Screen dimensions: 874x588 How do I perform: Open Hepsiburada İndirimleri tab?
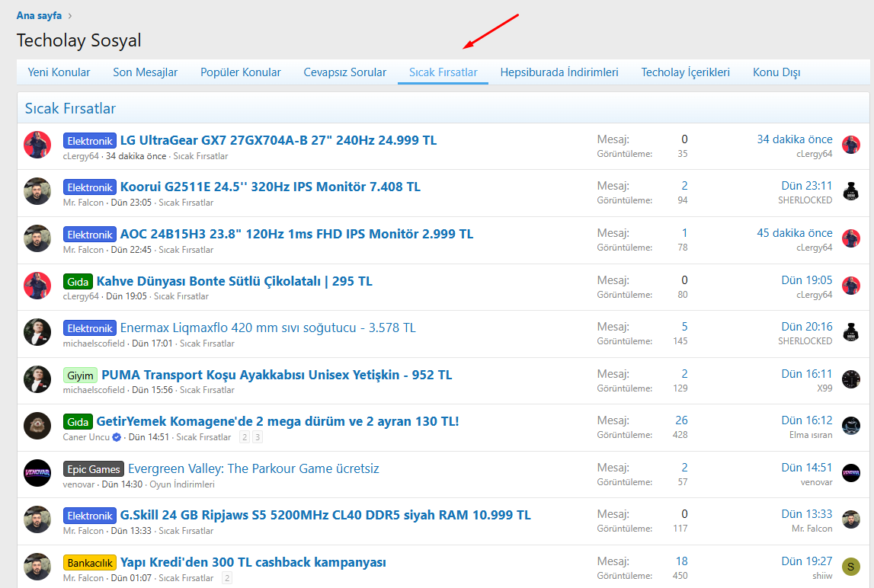pyautogui.click(x=559, y=72)
